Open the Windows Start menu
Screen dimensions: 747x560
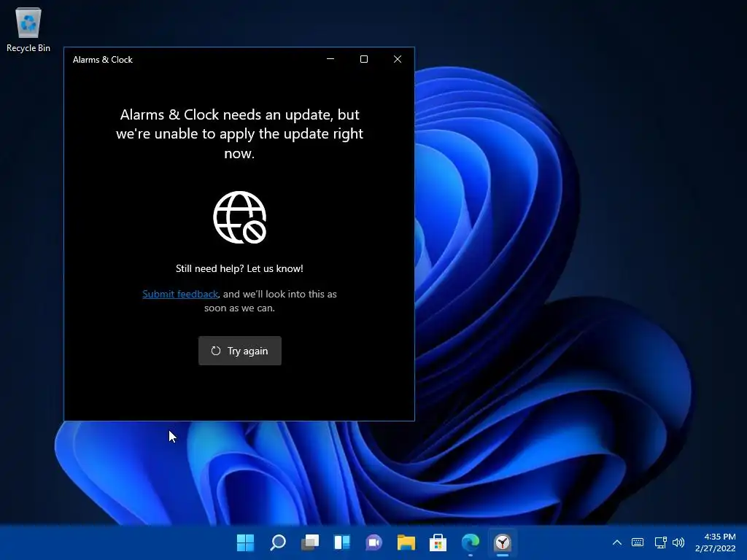coord(245,542)
